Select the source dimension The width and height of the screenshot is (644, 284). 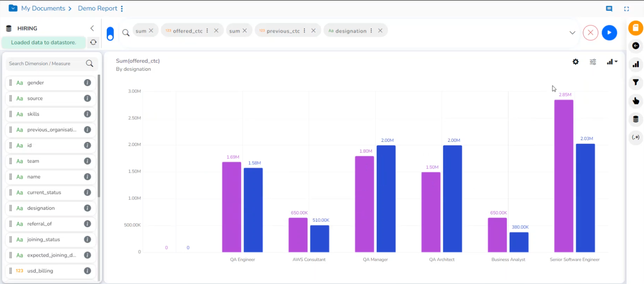pos(51,98)
